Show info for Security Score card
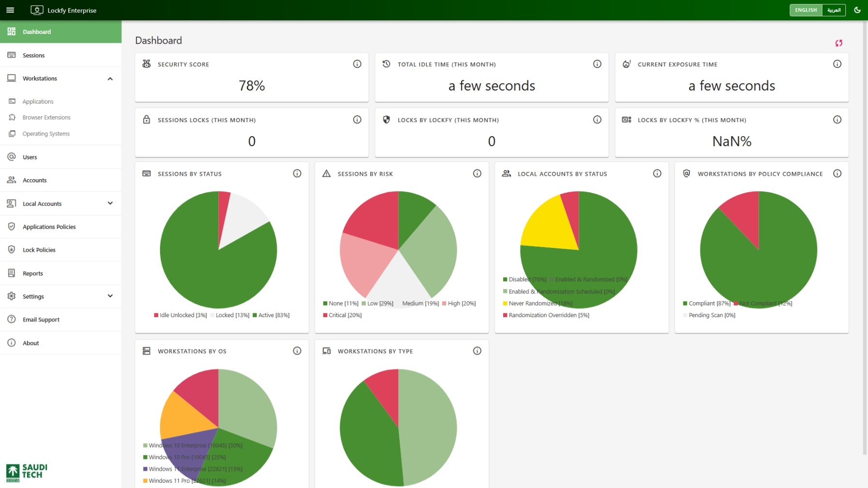Screen dimensions: 868x488 (x=357, y=64)
